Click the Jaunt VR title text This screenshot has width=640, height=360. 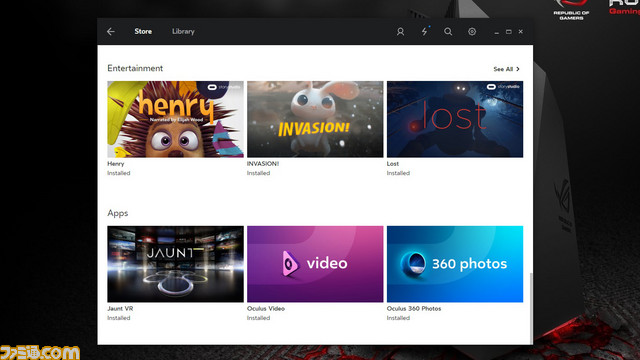point(120,309)
